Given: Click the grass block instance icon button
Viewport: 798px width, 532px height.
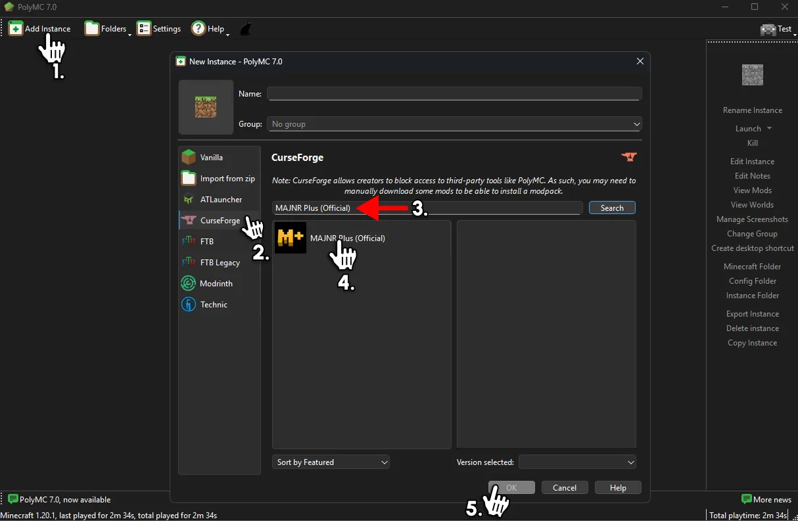Looking at the screenshot, I should pos(206,107).
